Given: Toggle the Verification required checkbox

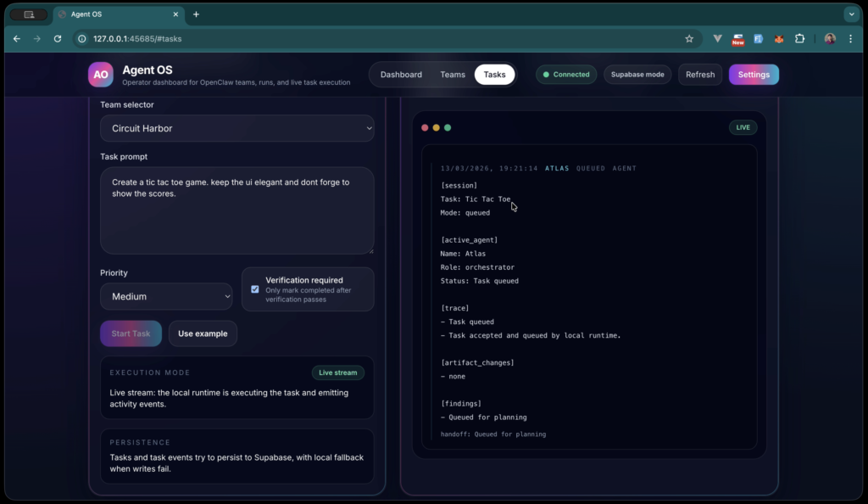Looking at the screenshot, I should coord(255,288).
